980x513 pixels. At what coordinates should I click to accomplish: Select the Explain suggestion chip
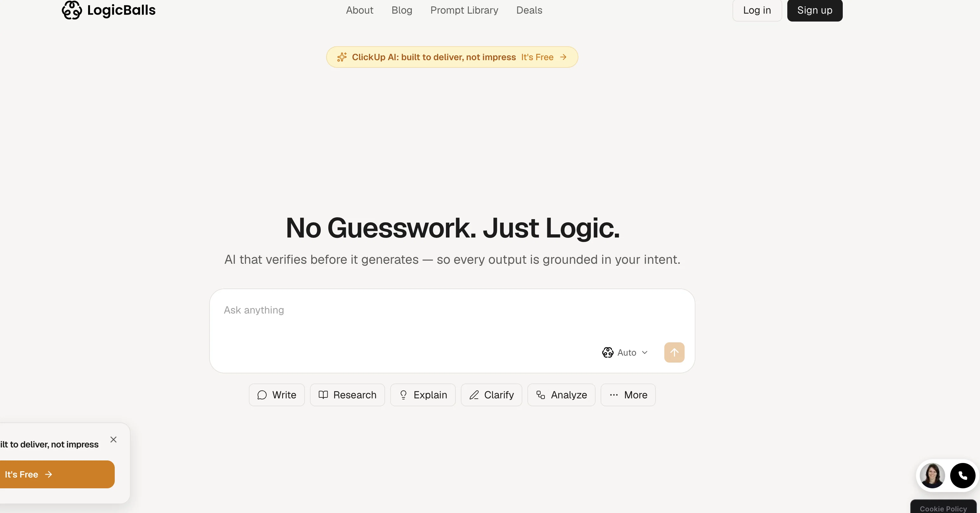click(423, 395)
